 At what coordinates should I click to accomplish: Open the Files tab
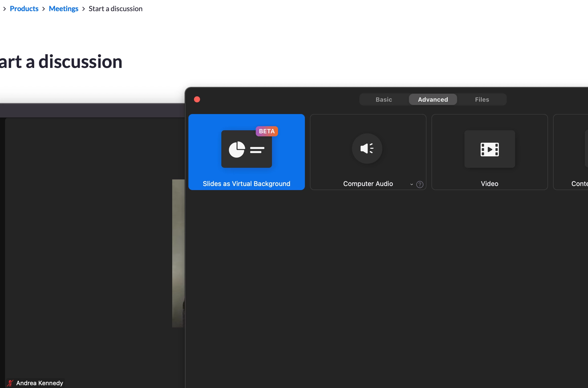tap(482, 100)
